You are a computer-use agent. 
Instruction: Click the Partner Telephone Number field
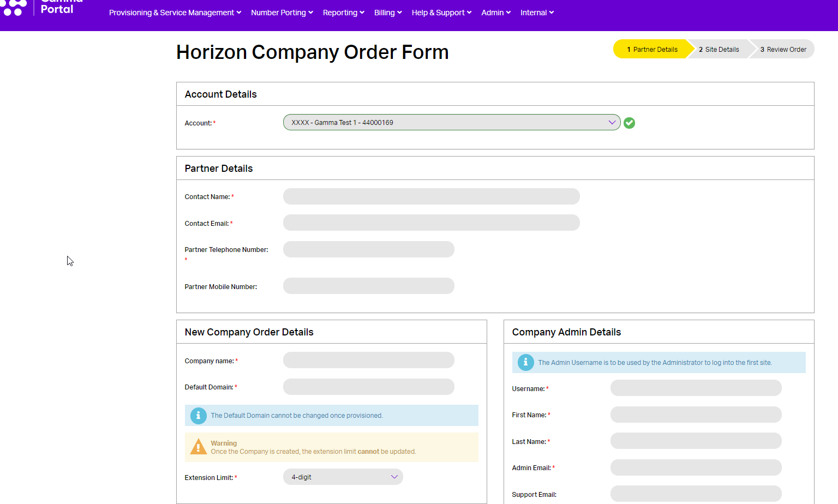[369, 249]
